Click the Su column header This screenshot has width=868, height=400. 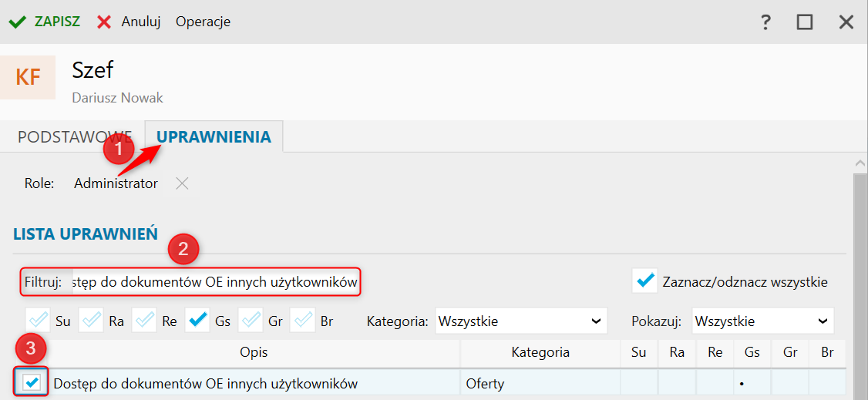639,352
